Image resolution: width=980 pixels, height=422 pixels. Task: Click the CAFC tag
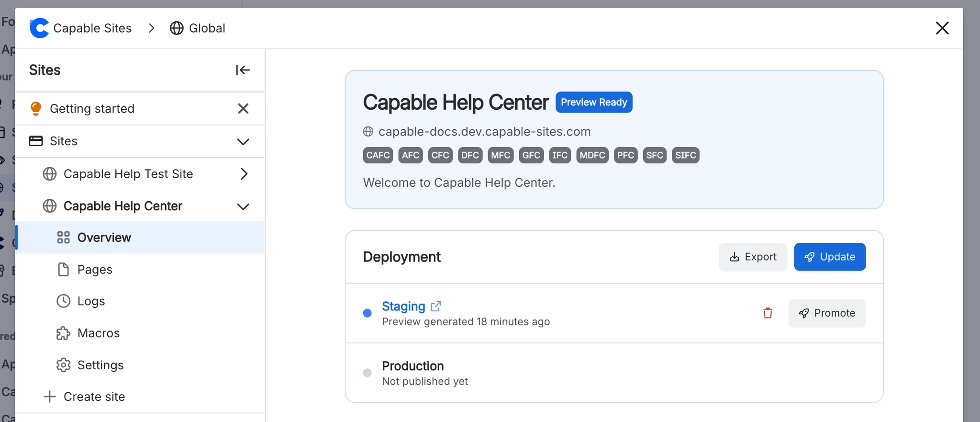378,155
